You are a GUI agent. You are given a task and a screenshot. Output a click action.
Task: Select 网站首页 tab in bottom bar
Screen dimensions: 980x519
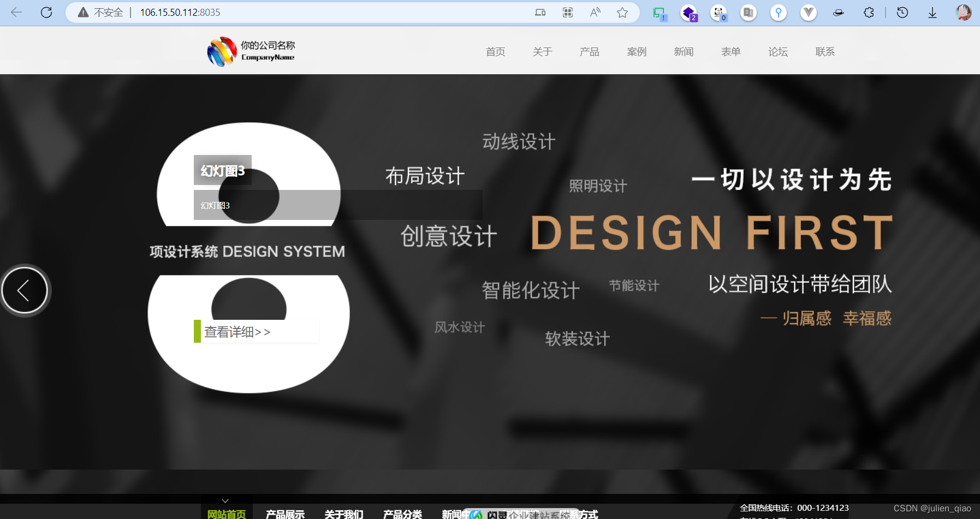[227, 514]
